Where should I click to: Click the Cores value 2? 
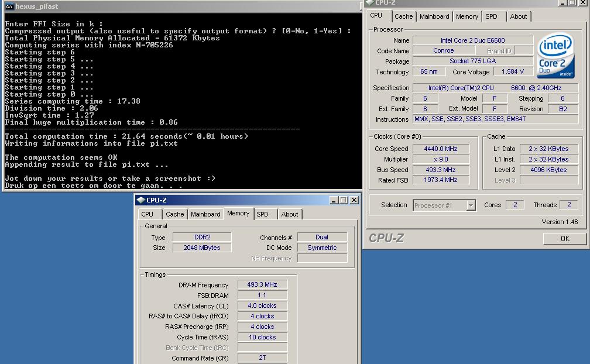click(515, 205)
